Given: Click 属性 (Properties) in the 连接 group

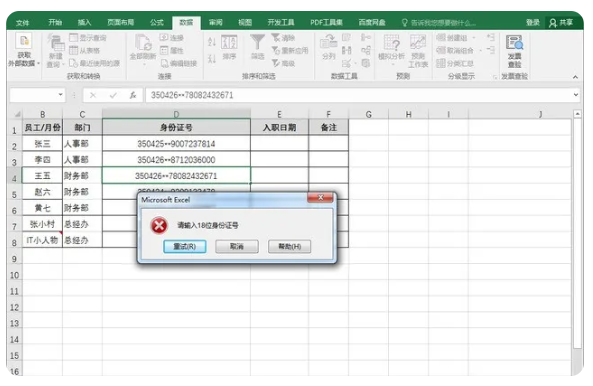Looking at the screenshot, I should 172,50.
